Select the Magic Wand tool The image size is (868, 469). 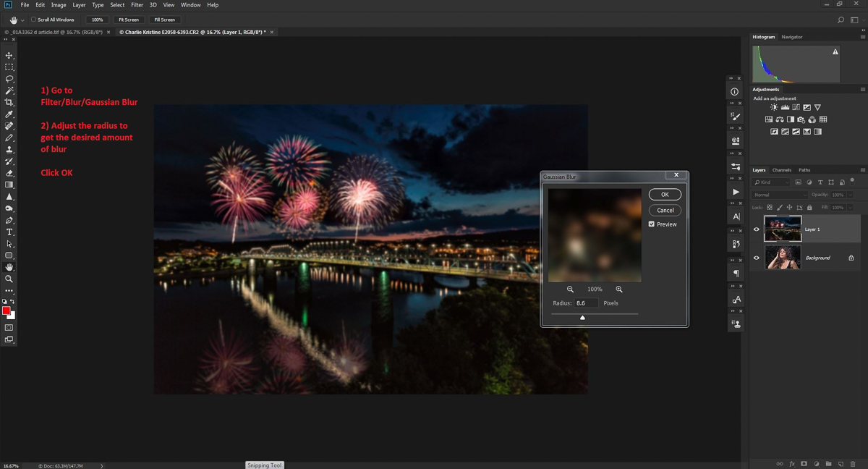[9, 90]
